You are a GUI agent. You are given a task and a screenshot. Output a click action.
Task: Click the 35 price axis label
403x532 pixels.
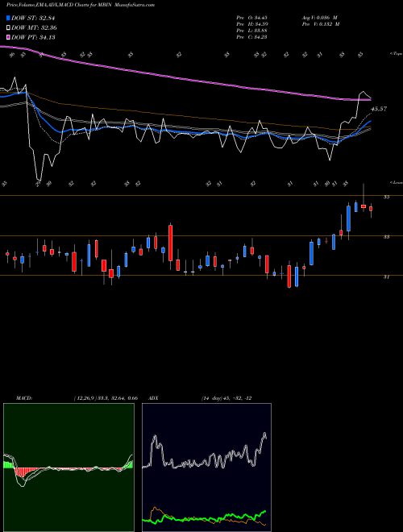tap(386, 197)
